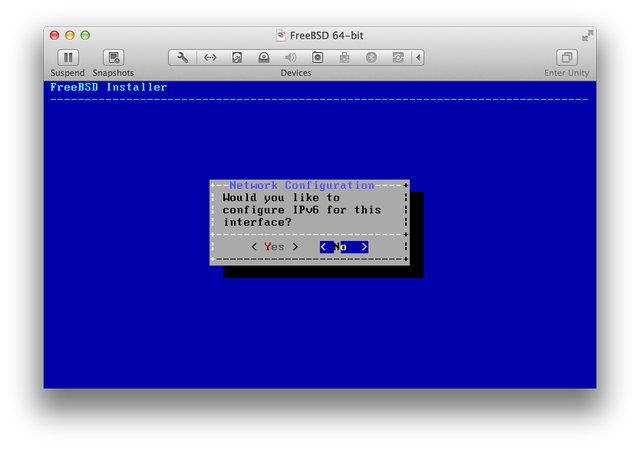
Task: Minimize the FreeBSD 64-bit window
Action: coord(70,36)
